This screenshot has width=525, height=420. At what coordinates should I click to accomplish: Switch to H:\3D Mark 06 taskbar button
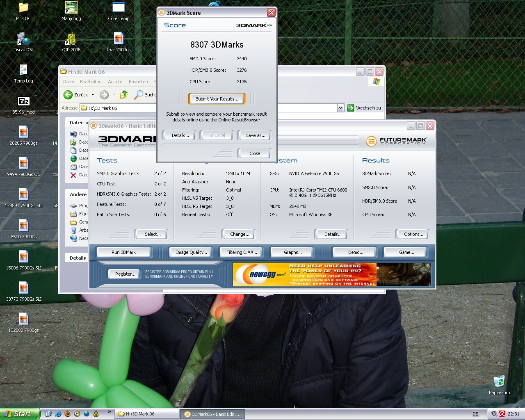point(147,414)
